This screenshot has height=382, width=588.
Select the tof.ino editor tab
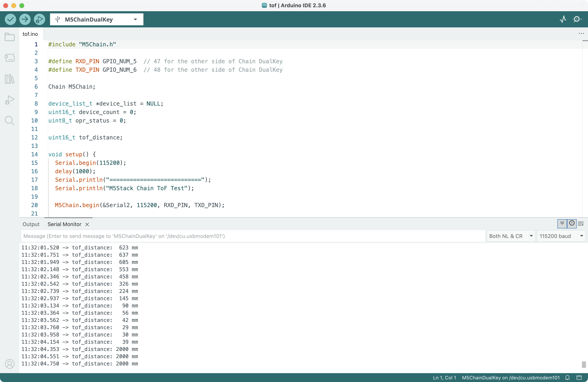click(30, 34)
